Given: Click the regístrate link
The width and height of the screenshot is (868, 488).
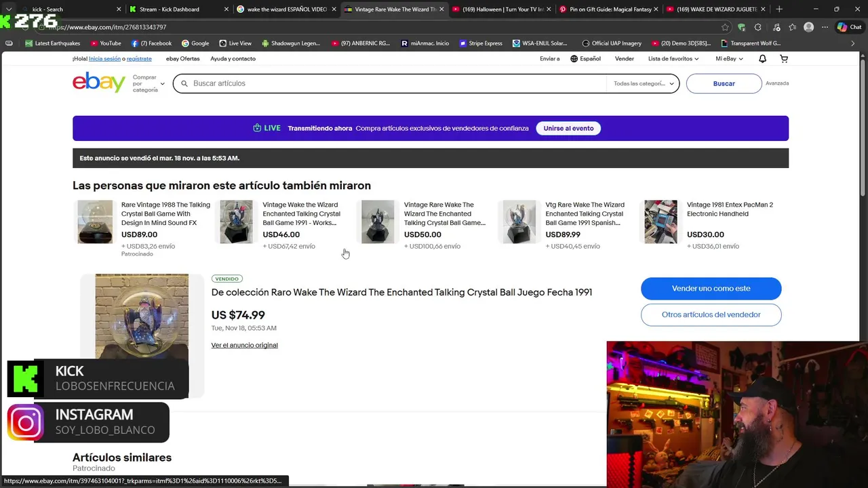Looking at the screenshot, I should (x=139, y=59).
